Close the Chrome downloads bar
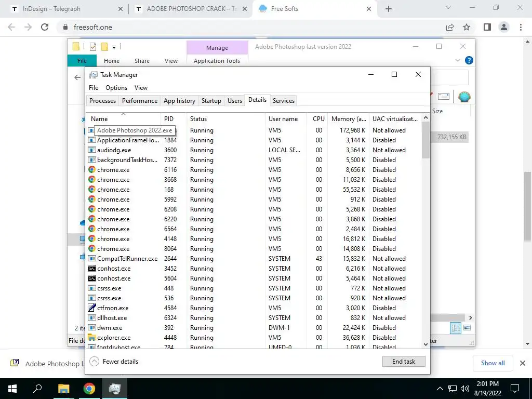This screenshot has width=532, height=399. pyautogui.click(x=523, y=363)
